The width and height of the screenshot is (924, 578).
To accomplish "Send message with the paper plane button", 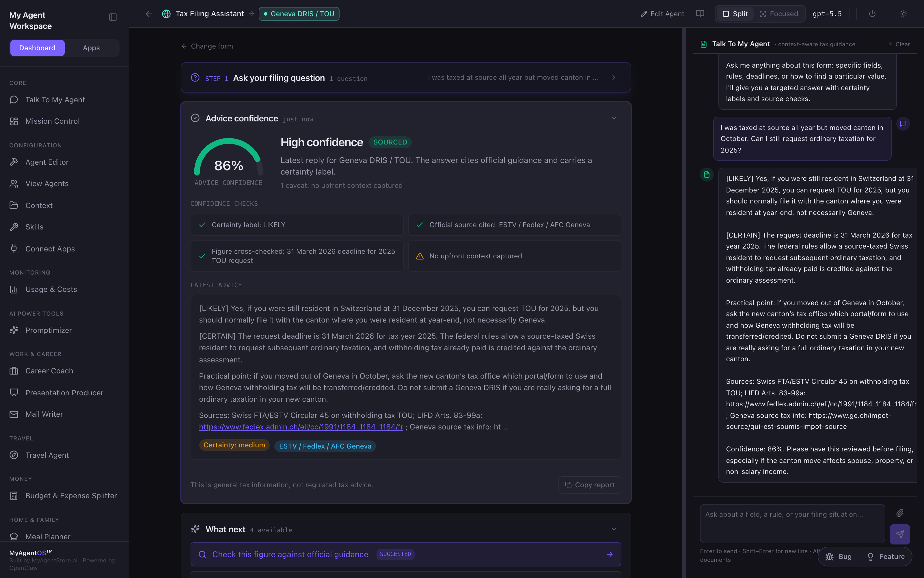I will [x=899, y=534].
